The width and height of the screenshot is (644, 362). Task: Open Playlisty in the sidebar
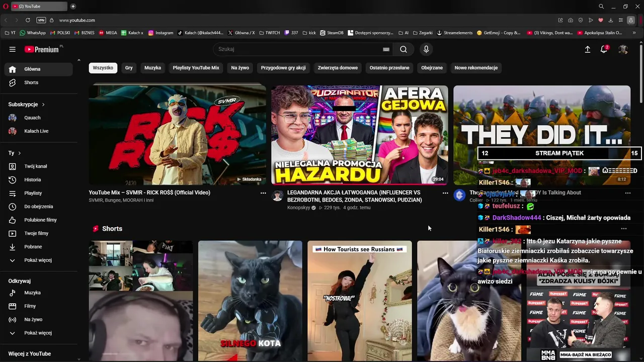pos(38,193)
